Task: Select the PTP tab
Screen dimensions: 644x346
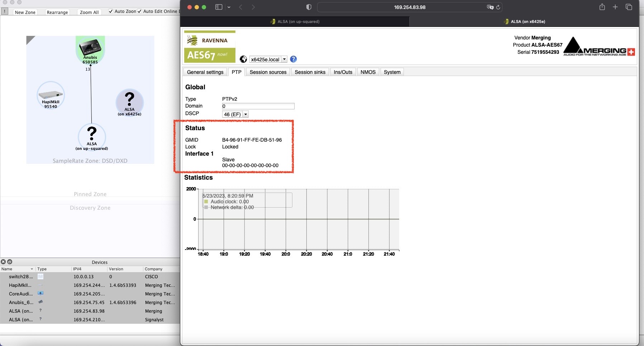Action: pos(237,72)
